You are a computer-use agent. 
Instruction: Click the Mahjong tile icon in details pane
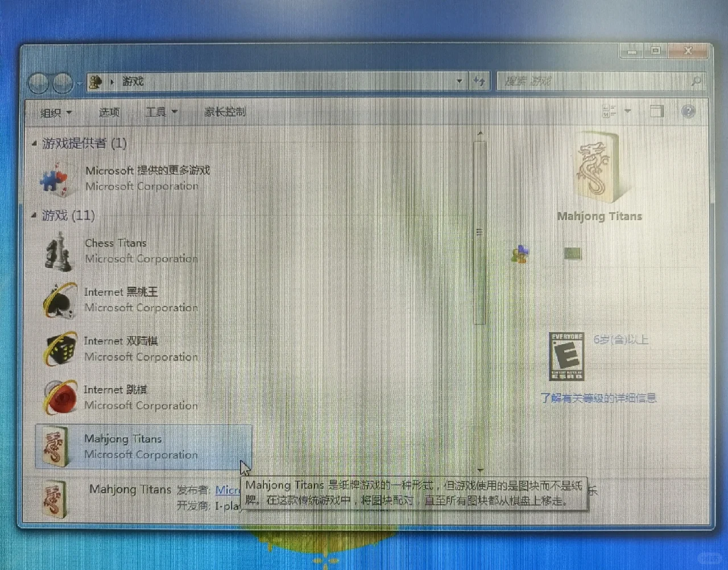tap(55, 499)
